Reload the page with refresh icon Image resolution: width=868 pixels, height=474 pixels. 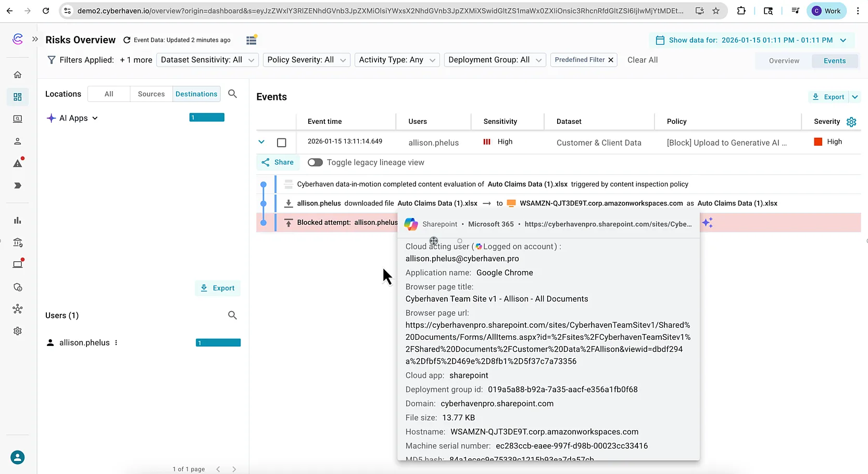point(46,10)
